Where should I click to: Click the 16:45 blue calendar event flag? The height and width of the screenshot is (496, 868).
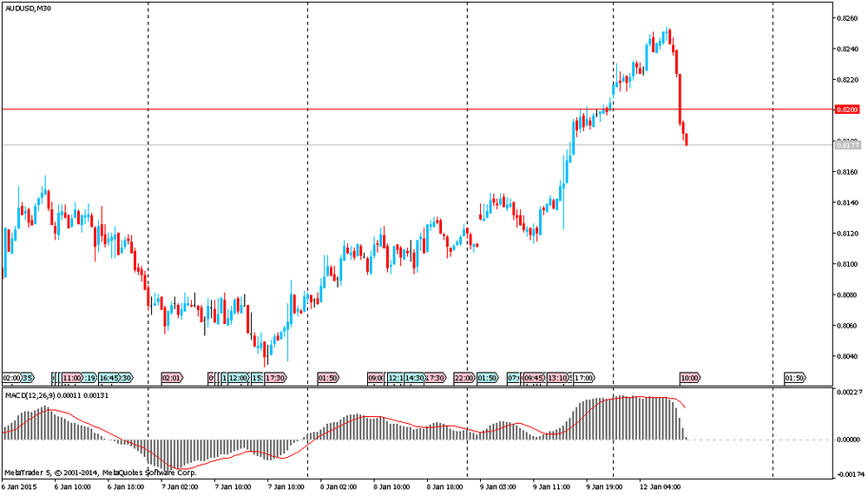coord(109,378)
